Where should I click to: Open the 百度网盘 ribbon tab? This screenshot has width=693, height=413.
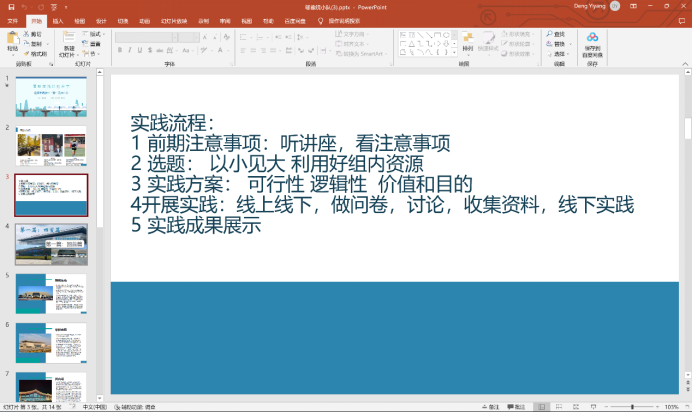coord(295,21)
